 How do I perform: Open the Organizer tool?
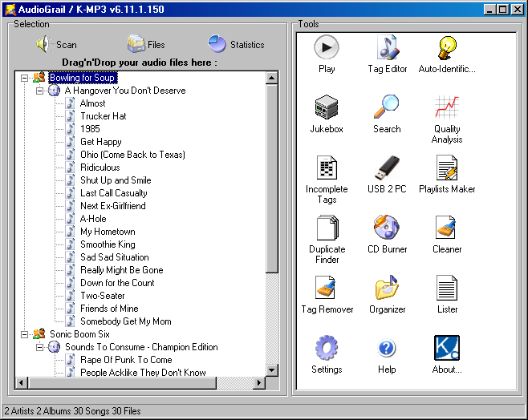387,295
